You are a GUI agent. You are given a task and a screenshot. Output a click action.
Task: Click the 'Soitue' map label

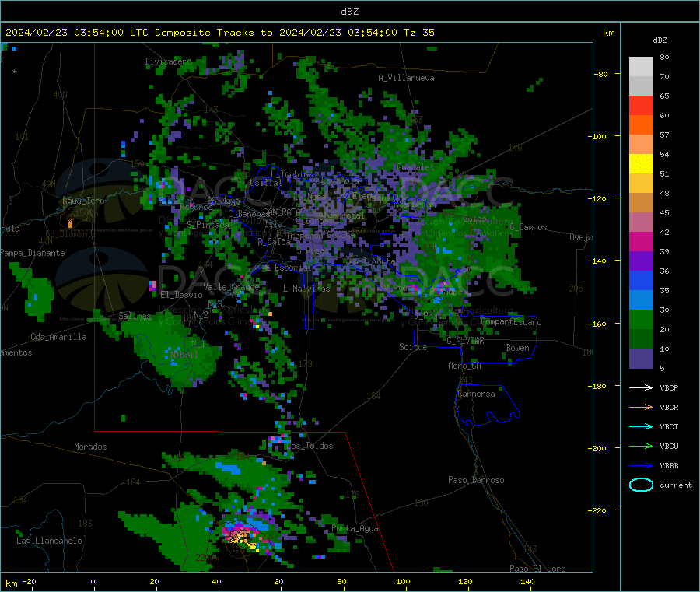(413, 347)
